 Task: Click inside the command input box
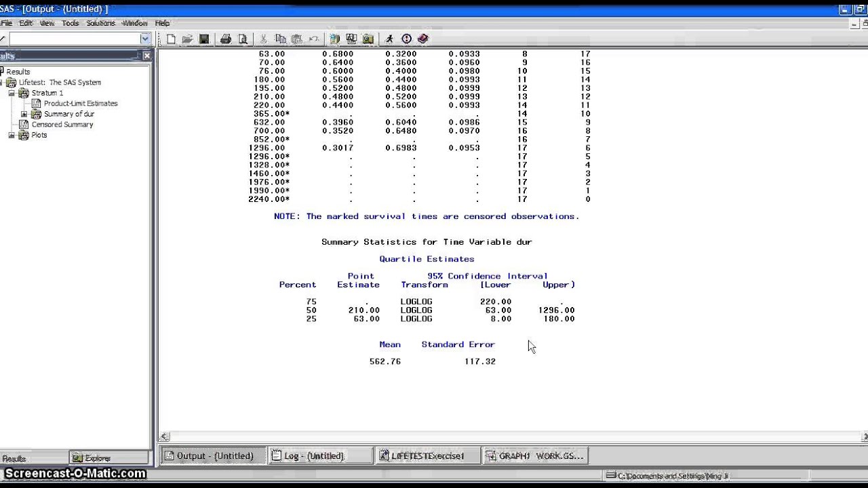[x=75, y=39]
